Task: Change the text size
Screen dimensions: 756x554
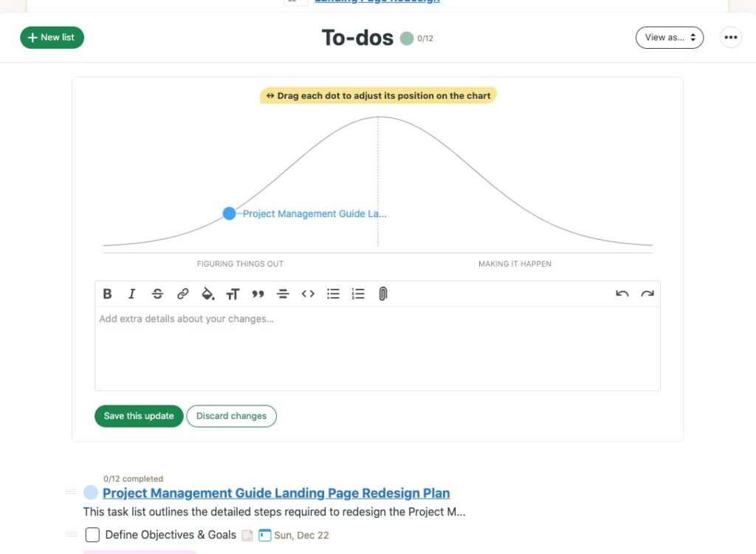Action: pos(233,293)
